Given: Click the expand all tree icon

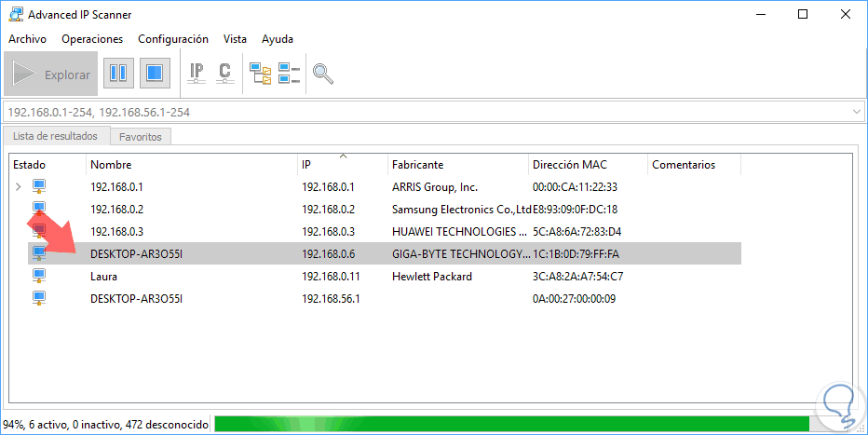Looking at the screenshot, I should pyautogui.click(x=260, y=73).
